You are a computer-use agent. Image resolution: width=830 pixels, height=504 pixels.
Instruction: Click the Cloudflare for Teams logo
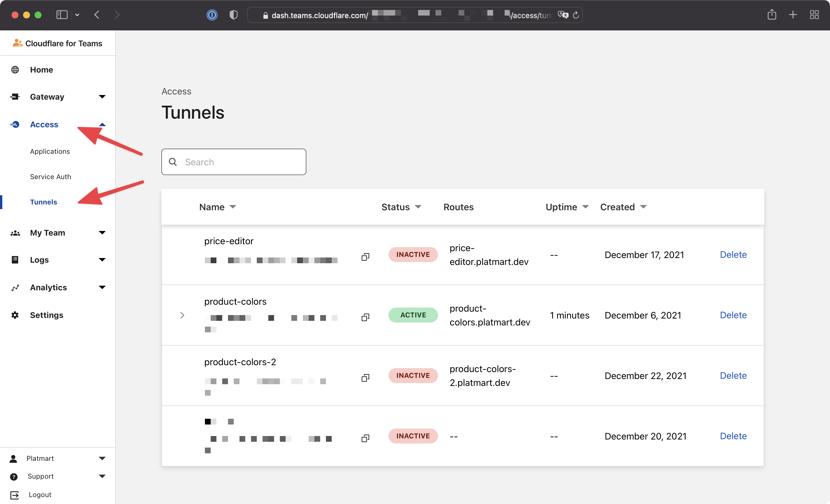57,43
